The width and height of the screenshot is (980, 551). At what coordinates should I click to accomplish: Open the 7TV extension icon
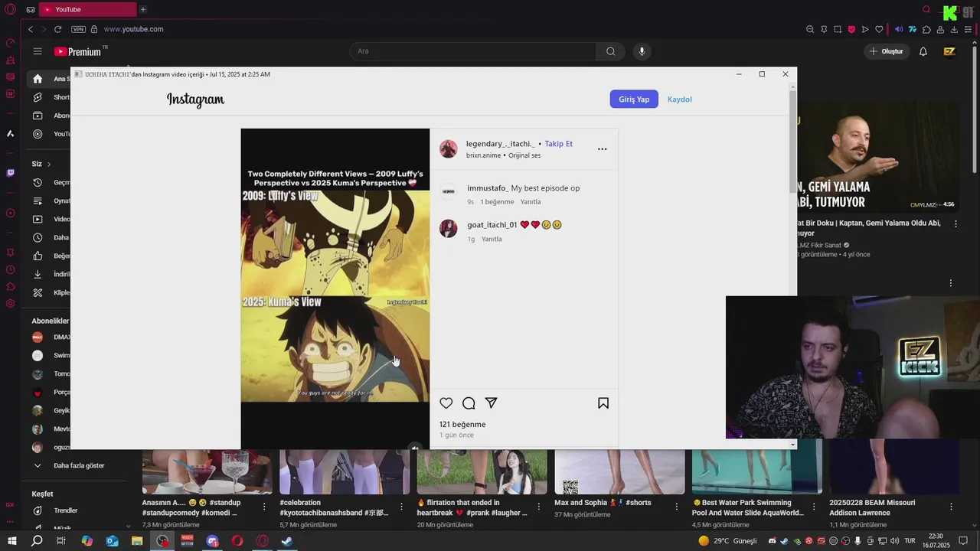(913, 29)
